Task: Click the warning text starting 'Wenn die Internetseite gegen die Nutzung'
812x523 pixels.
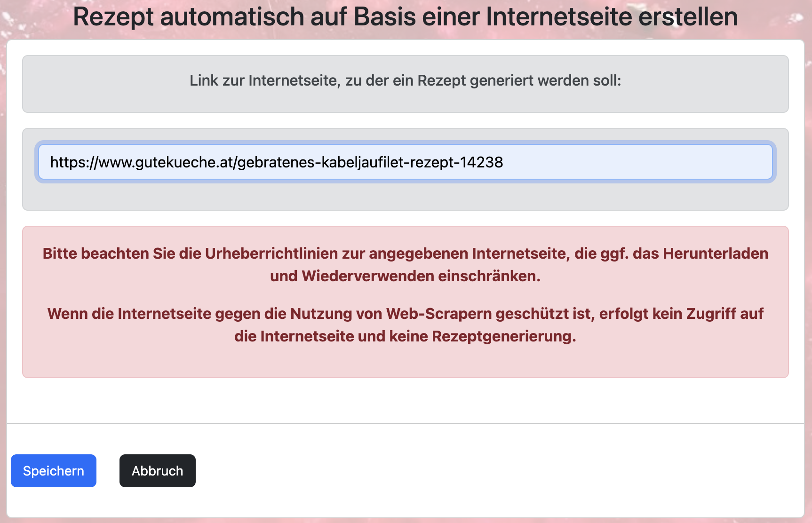Action: [x=406, y=325]
